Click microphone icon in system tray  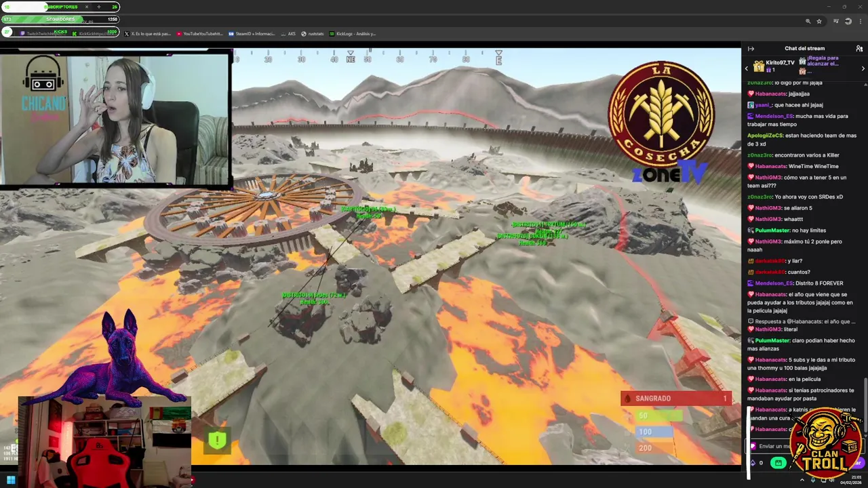pos(813,480)
